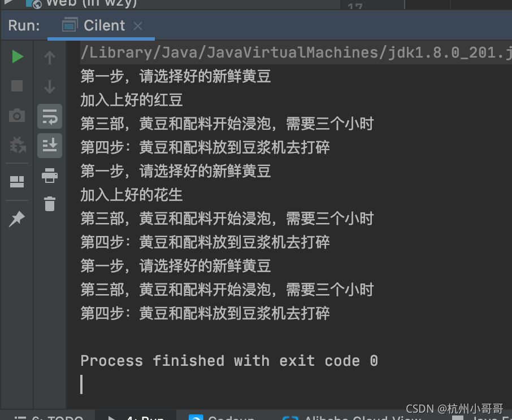Open the 4: Run tool window tab
512x420 pixels.
136,417
